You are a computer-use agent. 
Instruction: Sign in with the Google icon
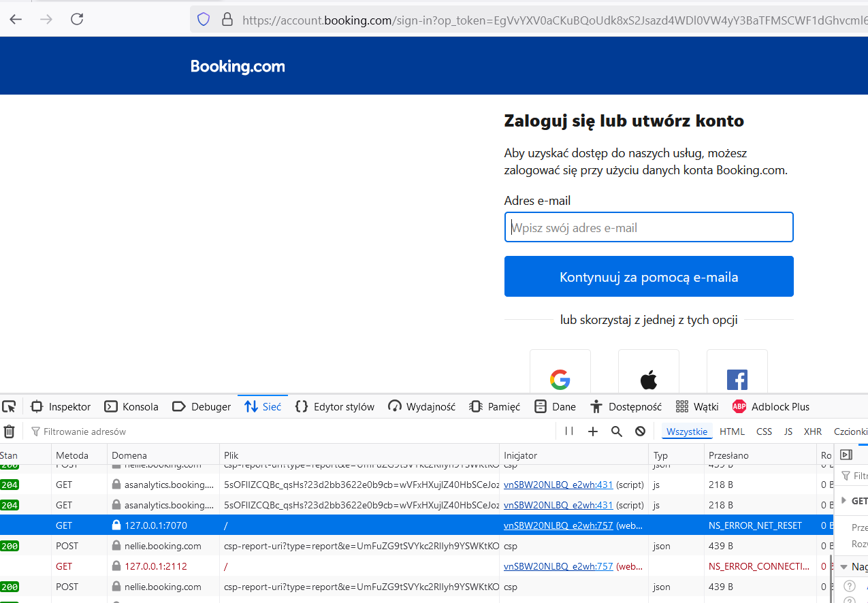[x=560, y=378]
